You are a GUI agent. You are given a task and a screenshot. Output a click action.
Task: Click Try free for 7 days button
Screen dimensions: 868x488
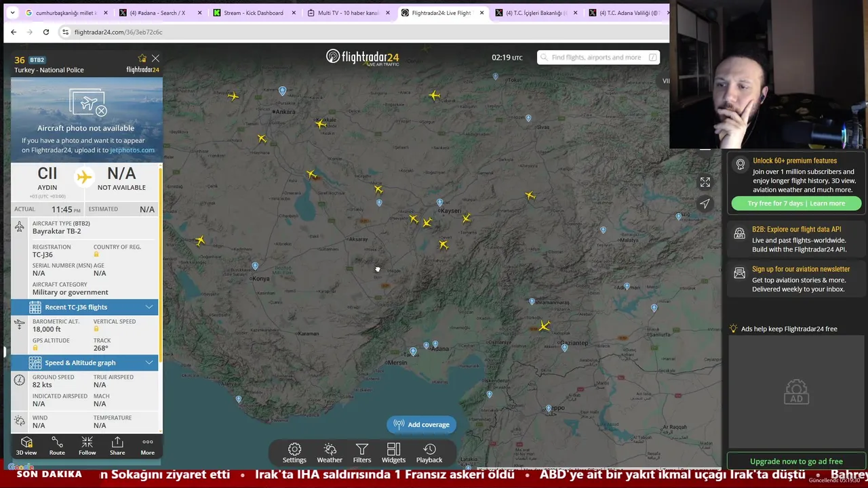click(x=796, y=203)
